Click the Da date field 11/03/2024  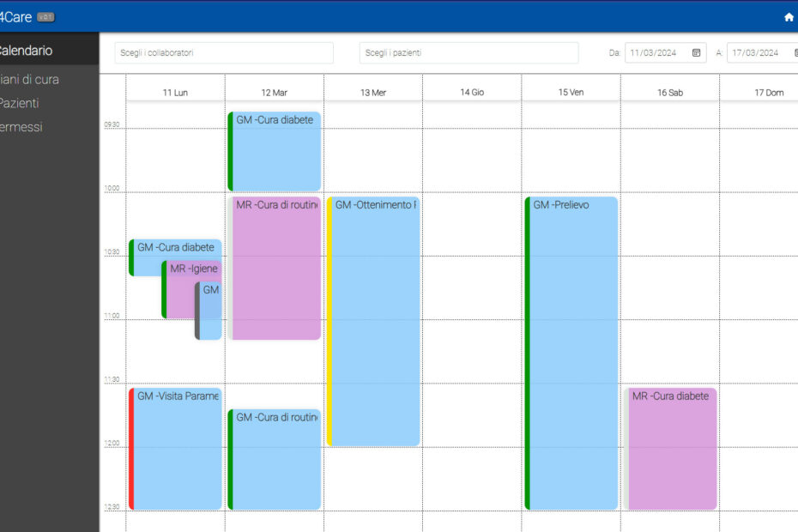point(665,53)
